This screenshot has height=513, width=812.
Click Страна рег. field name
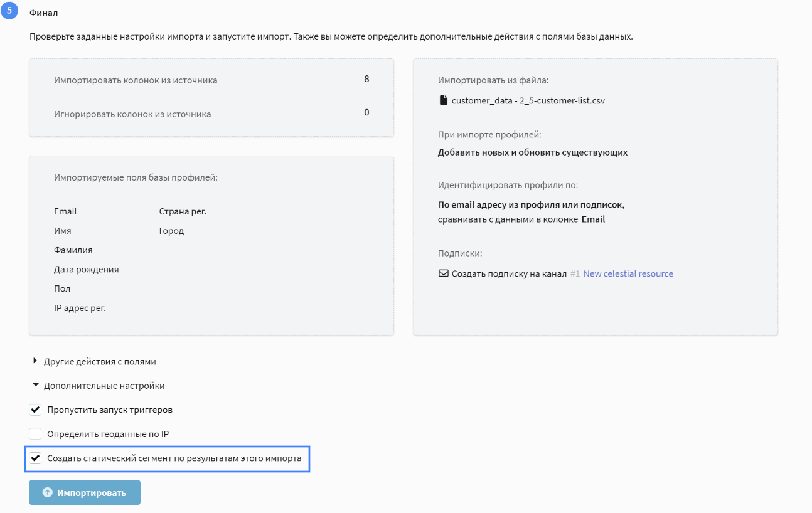(183, 211)
